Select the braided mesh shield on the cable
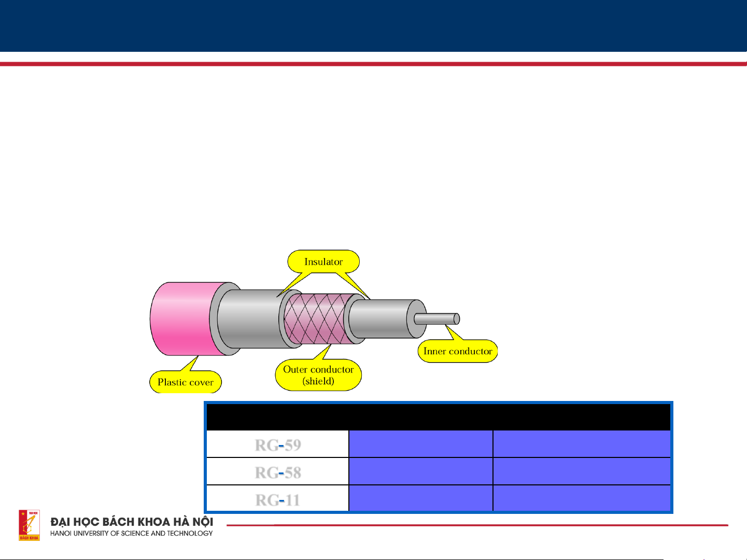This screenshot has width=747, height=560. click(x=316, y=319)
